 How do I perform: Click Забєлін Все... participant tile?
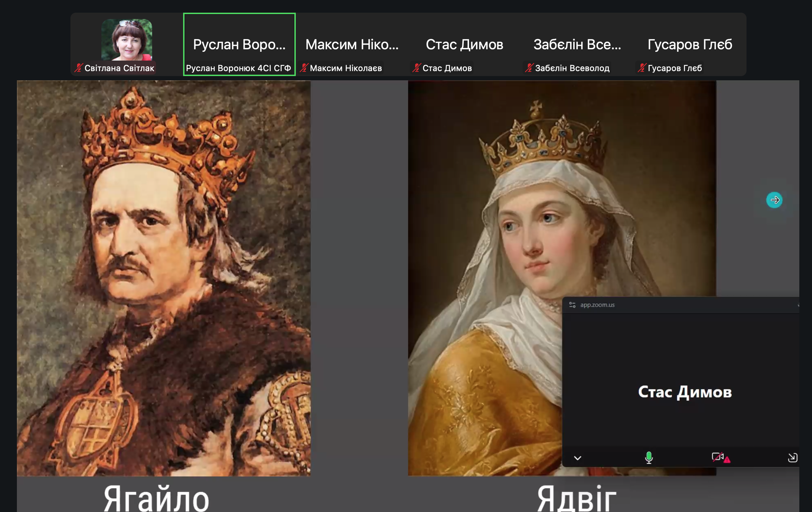coord(577,44)
